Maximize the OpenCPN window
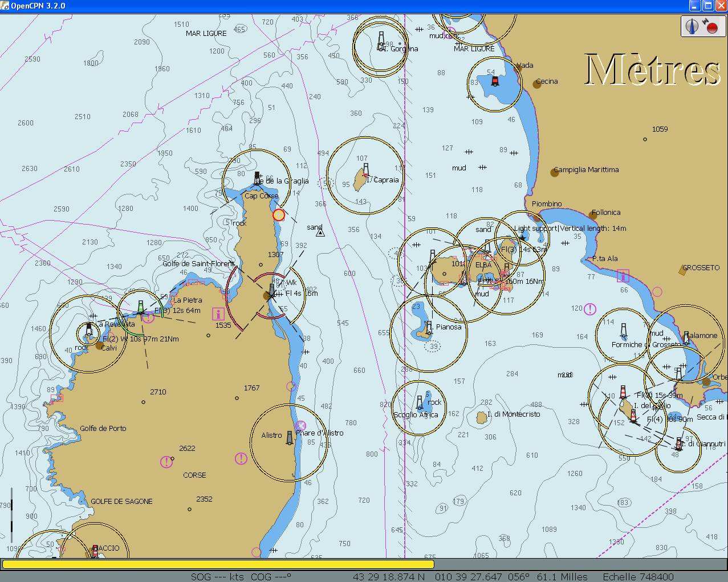 [x=707, y=6]
